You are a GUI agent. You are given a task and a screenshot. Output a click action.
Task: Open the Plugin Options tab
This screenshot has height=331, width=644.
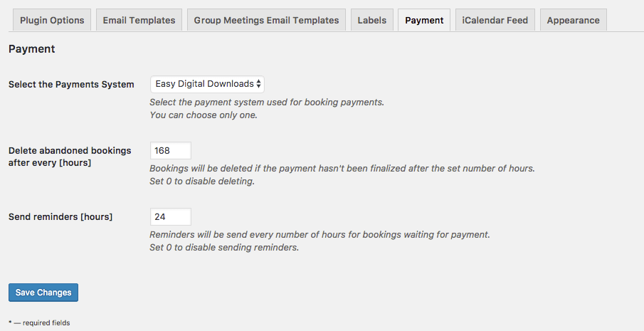pos(52,20)
